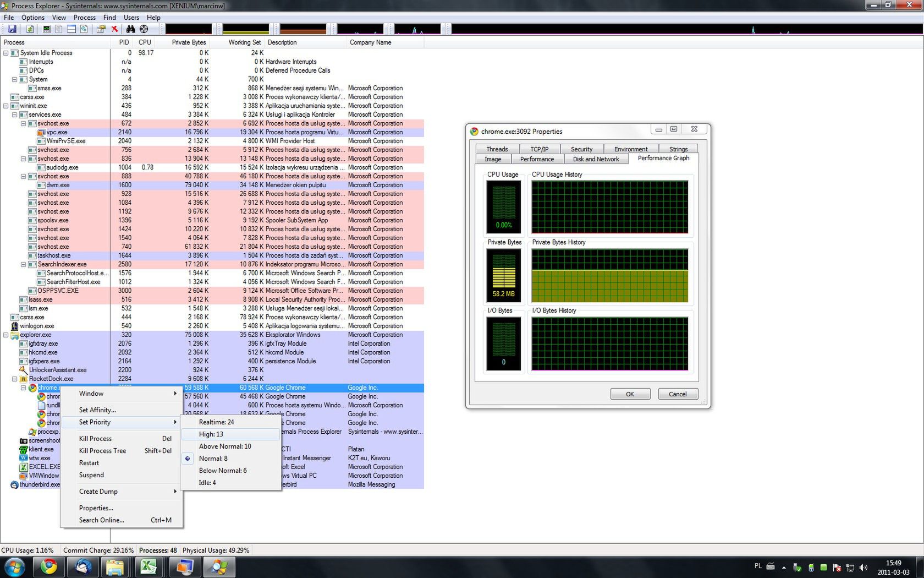Select Above Normal: 10 priority option
The image size is (924, 578).
[x=231, y=446]
